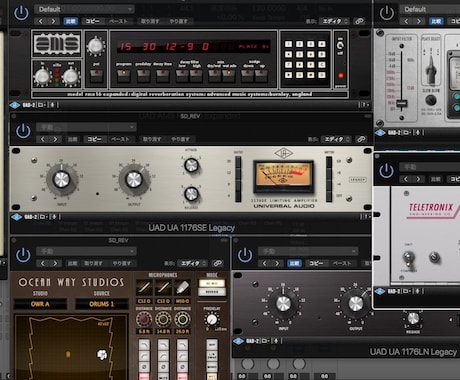Open Default preset dropdown in top-right plate window
Viewport: 460px width, 380px height.
coord(430,9)
